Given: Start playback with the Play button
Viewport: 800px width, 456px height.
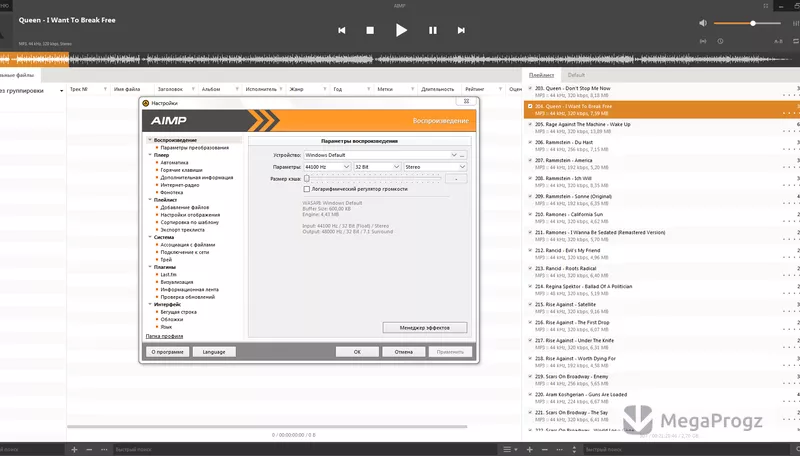Looking at the screenshot, I should click(x=401, y=31).
